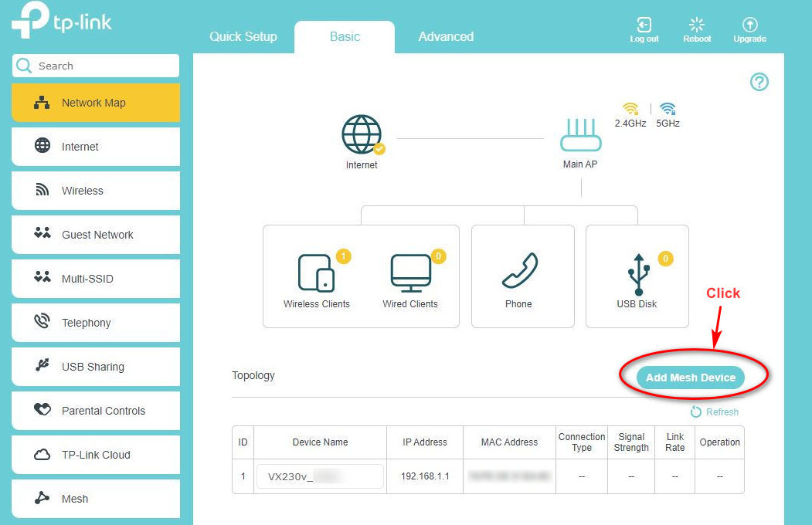This screenshot has width=812, height=525.
Task: Click the Phone label
Action: point(518,304)
